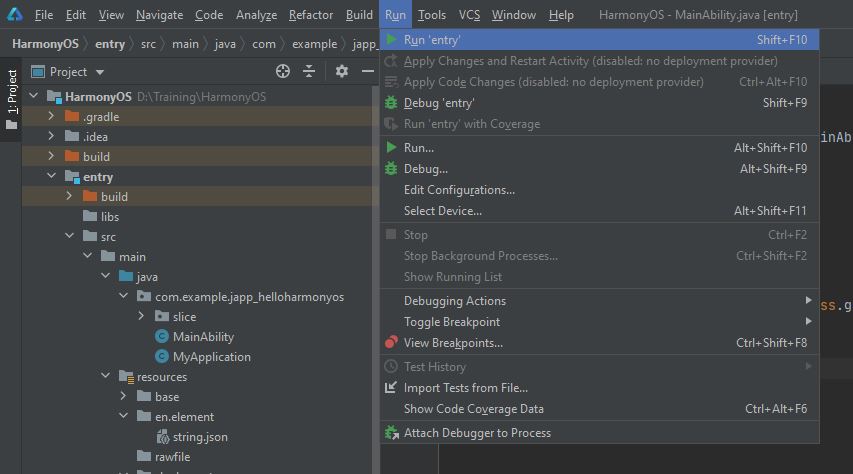Click the HarmonyOS project root folder icon

tap(54, 97)
